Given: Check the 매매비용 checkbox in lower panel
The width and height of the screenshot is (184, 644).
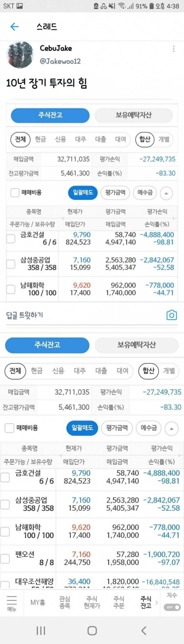Looking at the screenshot, I should pyautogui.click(x=10, y=428).
